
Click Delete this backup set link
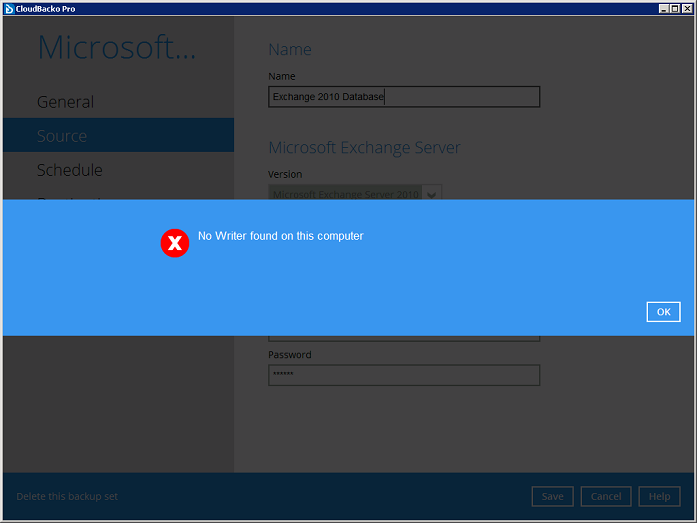[67, 496]
